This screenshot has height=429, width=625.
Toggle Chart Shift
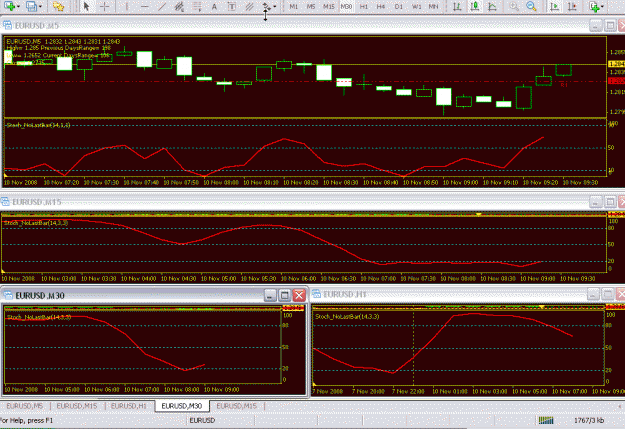tap(572, 6)
